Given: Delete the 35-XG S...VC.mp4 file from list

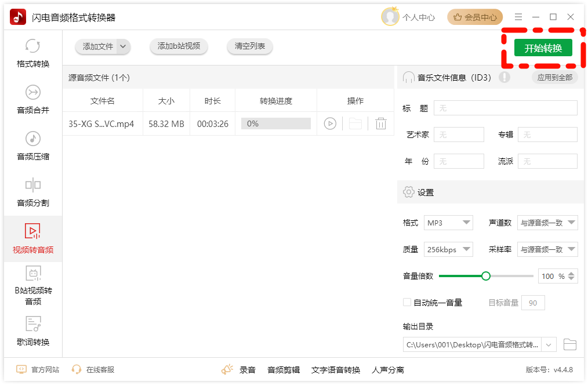Looking at the screenshot, I should (380, 124).
